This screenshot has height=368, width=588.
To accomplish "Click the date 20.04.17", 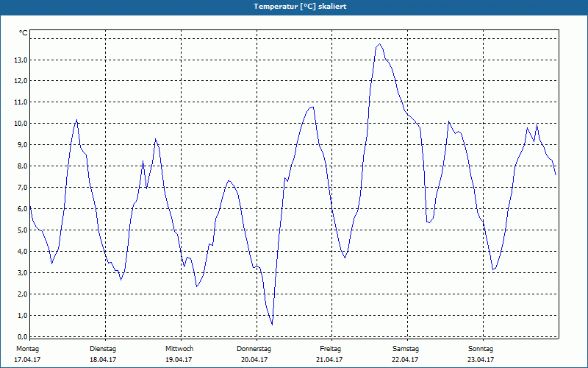I will click(254, 360).
